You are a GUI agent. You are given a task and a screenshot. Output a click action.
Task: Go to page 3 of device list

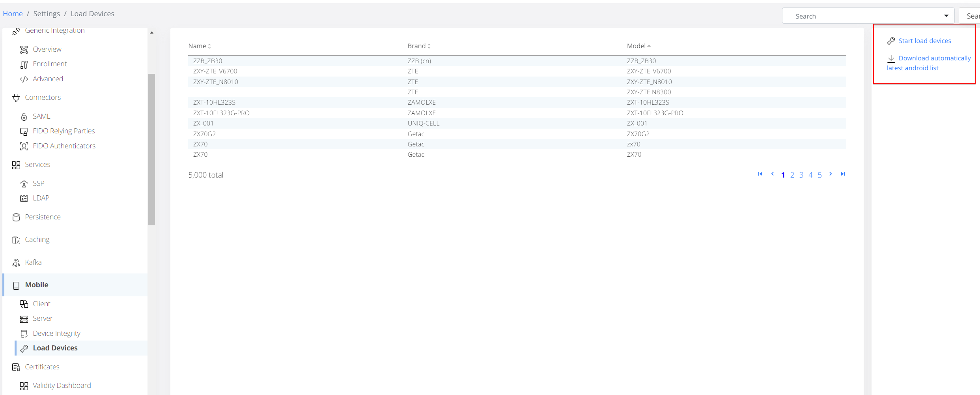[801, 175]
